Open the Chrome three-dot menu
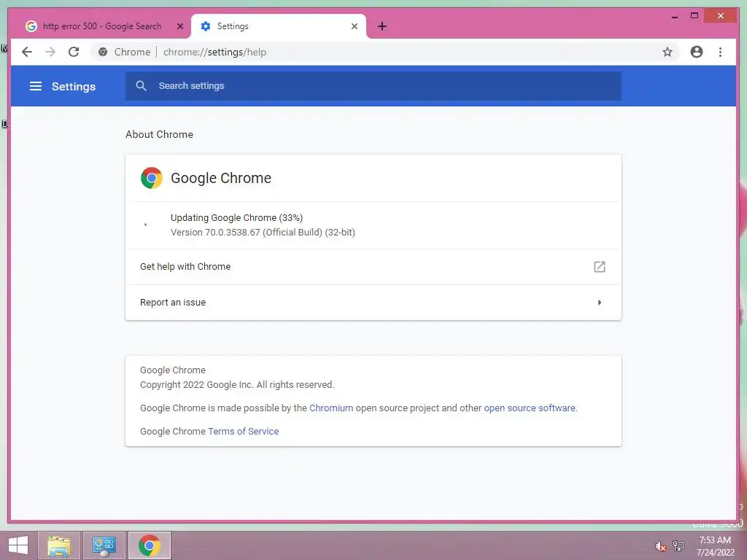This screenshot has width=747, height=560. (720, 52)
